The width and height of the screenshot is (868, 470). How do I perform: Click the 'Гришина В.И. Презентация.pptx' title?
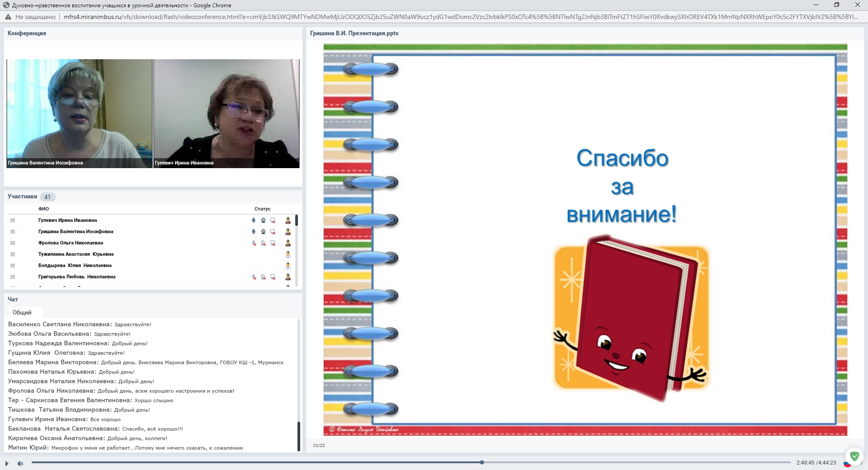click(x=354, y=33)
